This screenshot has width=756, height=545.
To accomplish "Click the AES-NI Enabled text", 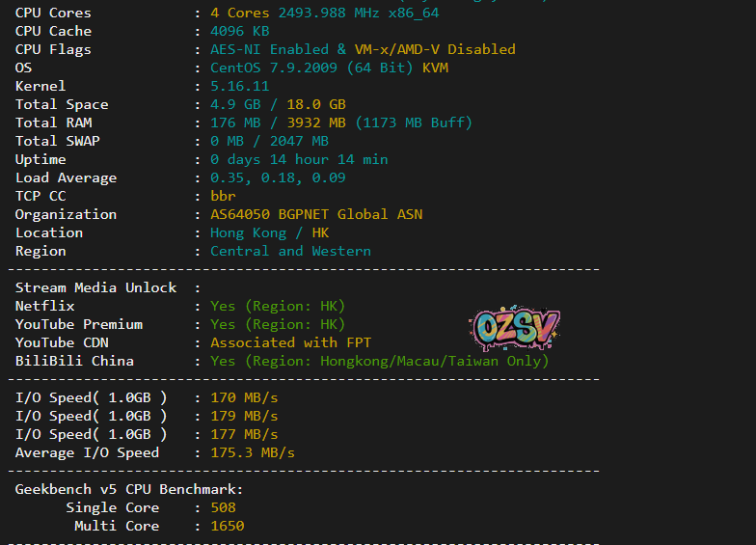I will pos(268,49).
